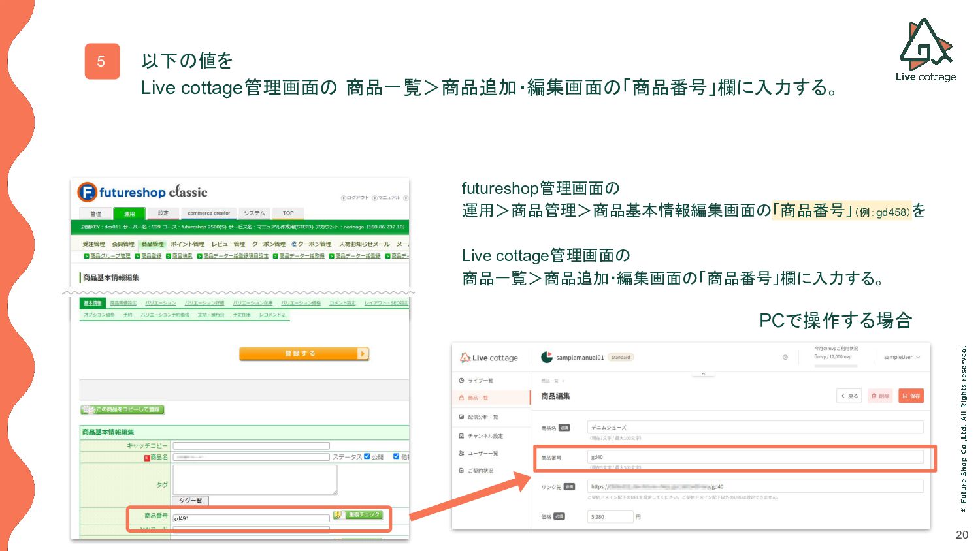980x551 pixels.
Task: Click the リンク先 URL field
Action: pos(755,486)
